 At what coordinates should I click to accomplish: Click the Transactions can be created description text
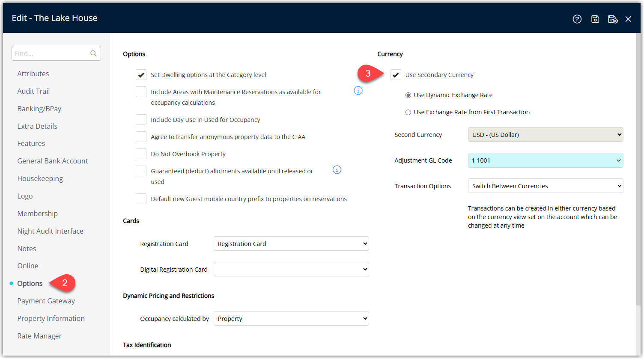[543, 217]
